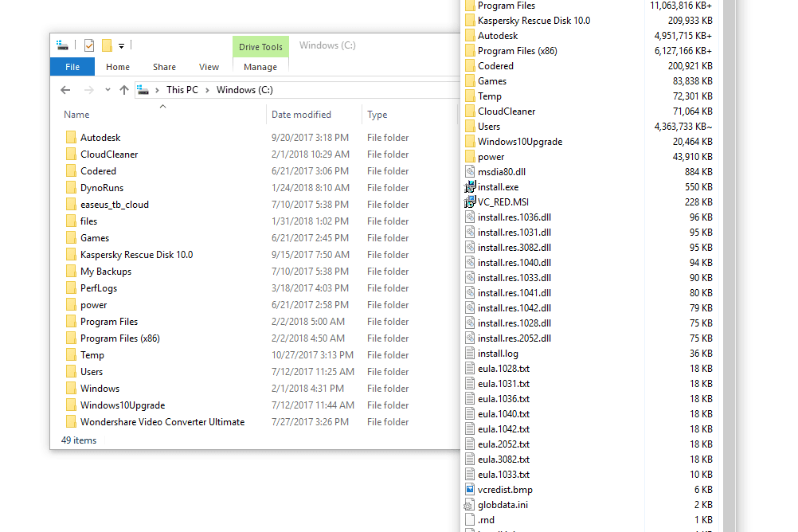Expand the chevron before This PC
This screenshot has width=798, height=532.
(157, 90)
